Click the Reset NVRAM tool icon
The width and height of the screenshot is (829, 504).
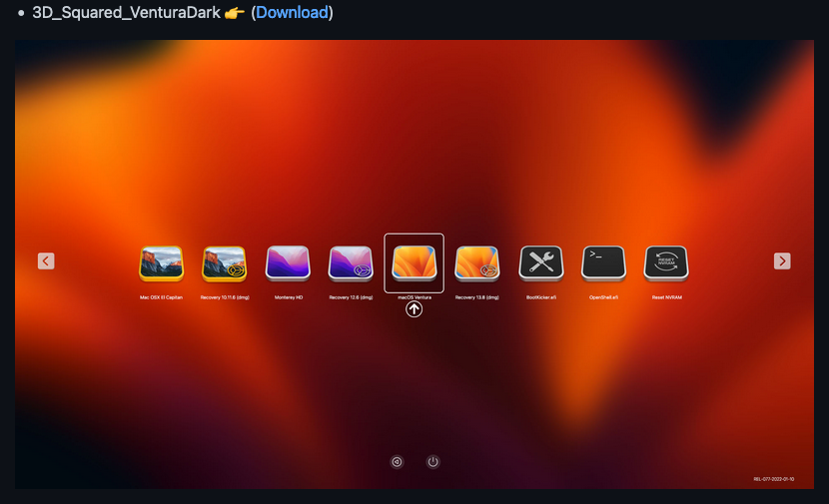click(666, 263)
